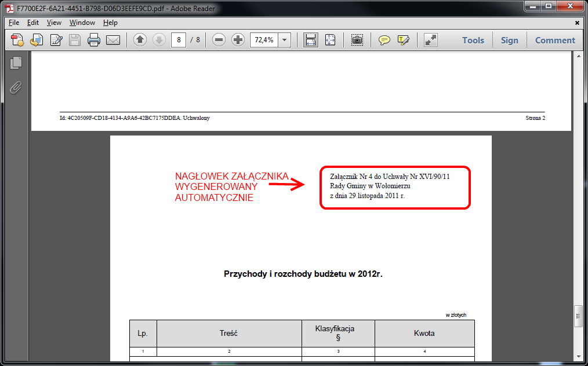The height and width of the screenshot is (366, 588).
Task: Click the 'Kwota' table column header
Action: point(424,333)
